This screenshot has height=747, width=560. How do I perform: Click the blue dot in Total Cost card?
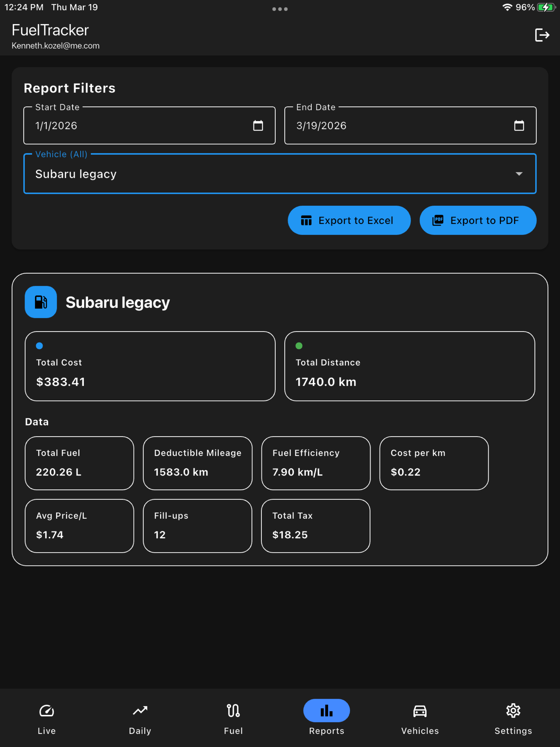click(x=40, y=346)
